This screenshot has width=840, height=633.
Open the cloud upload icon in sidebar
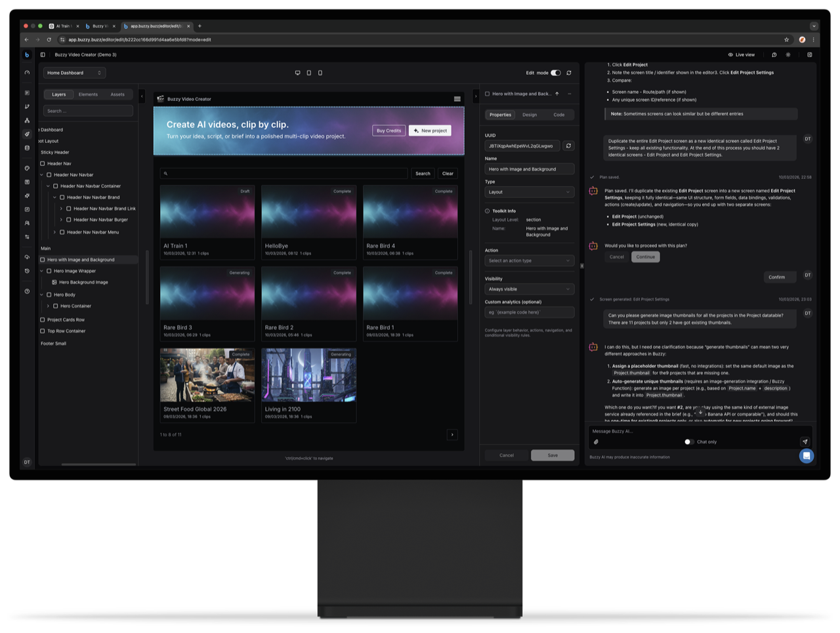tap(27, 257)
